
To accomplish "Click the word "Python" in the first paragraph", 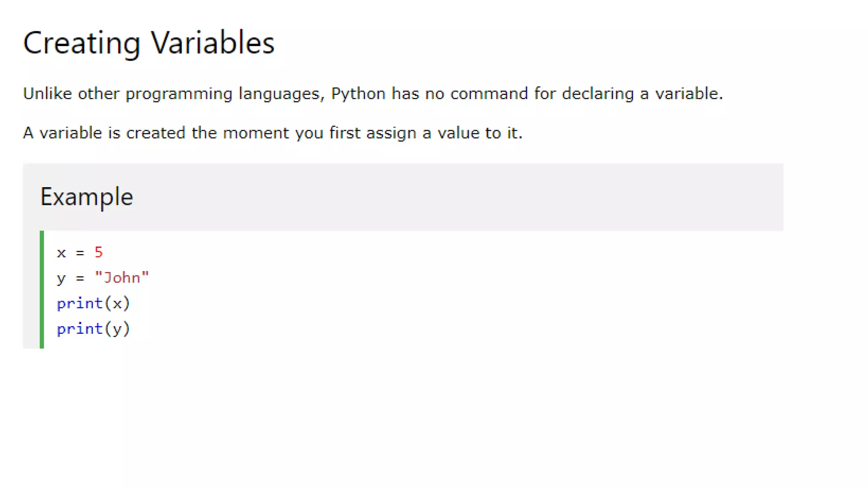I will coord(358,94).
